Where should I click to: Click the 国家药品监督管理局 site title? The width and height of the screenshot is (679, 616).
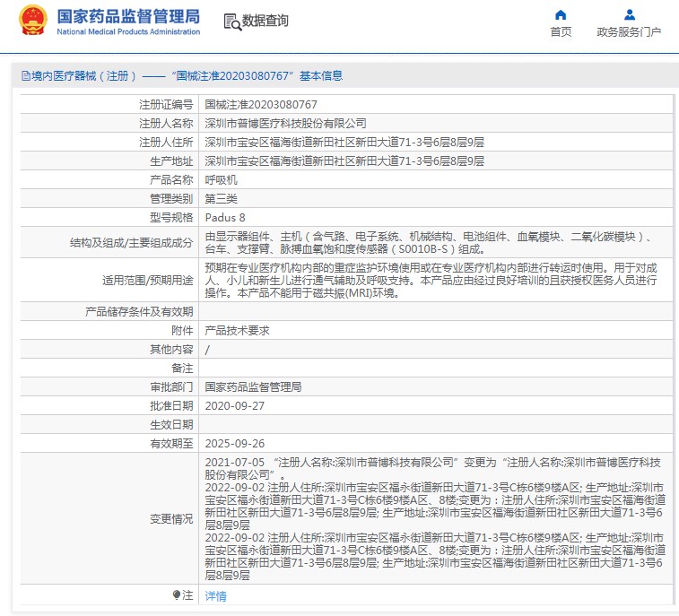coord(128,16)
